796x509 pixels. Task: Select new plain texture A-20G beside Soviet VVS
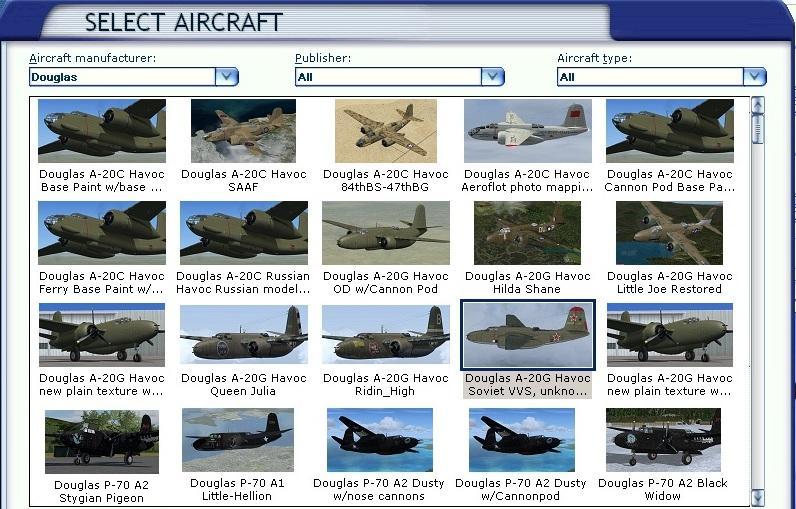click(x=670, y=335)
